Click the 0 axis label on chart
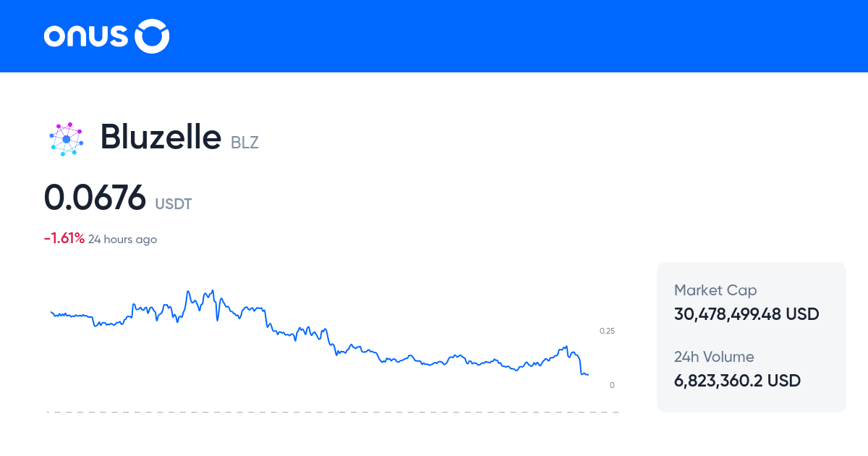The width and height of the screenshot is (868, 456). coord(612,385)
